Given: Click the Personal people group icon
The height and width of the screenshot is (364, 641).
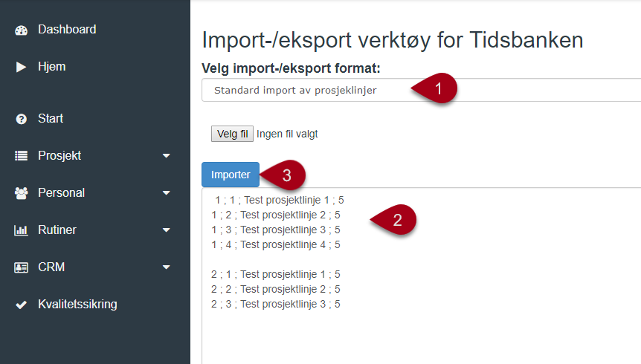Looking at the screenshot, I should tap(22, 193).
